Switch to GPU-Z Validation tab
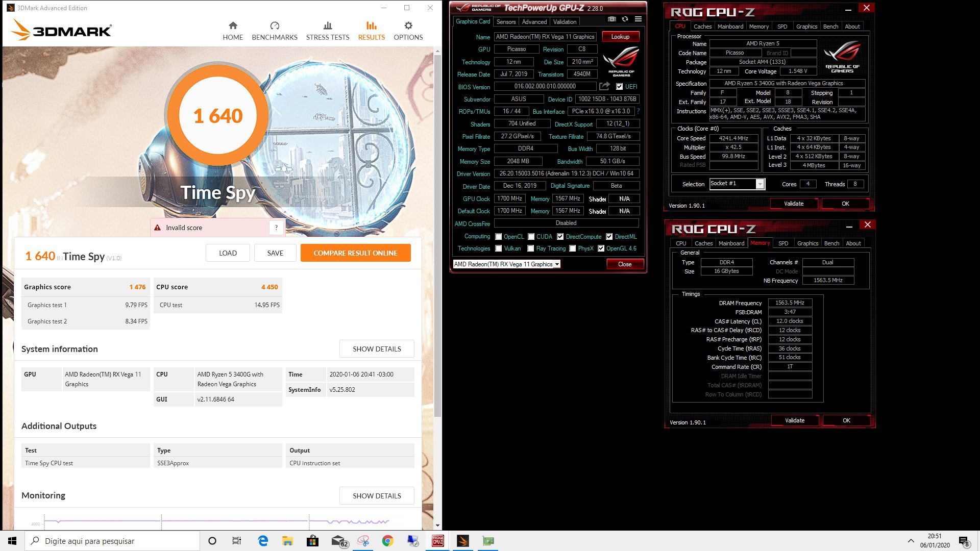 (x=565, y=21)
